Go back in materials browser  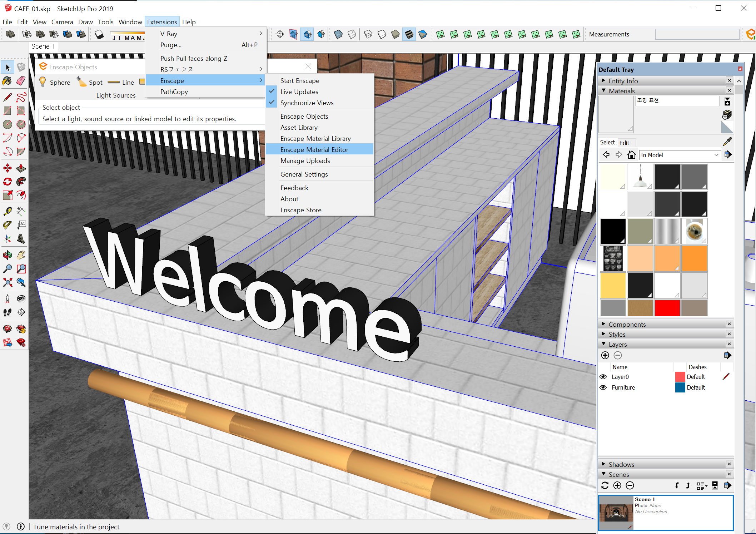(606, 155)
